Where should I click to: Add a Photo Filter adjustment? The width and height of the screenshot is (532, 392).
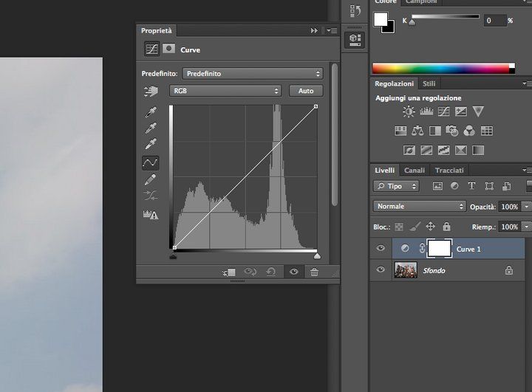pyautogui.click(x=452, y=131)
